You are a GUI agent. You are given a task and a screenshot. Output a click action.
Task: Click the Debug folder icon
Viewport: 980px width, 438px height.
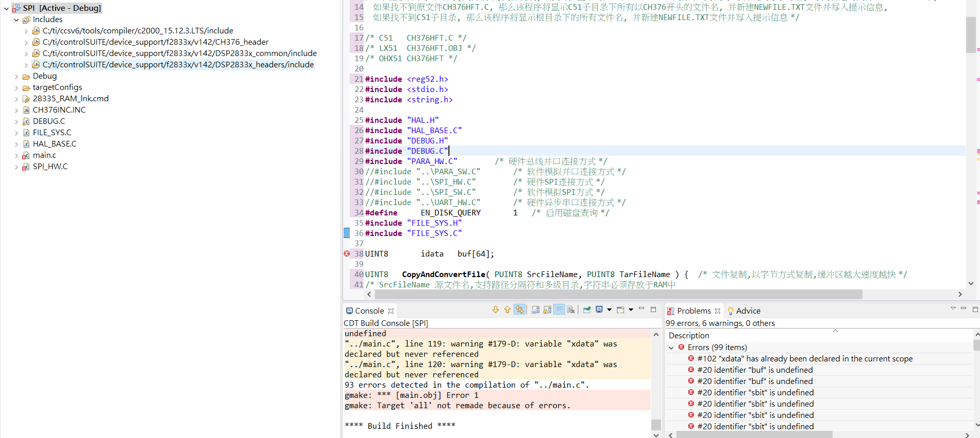click(26, 77)
